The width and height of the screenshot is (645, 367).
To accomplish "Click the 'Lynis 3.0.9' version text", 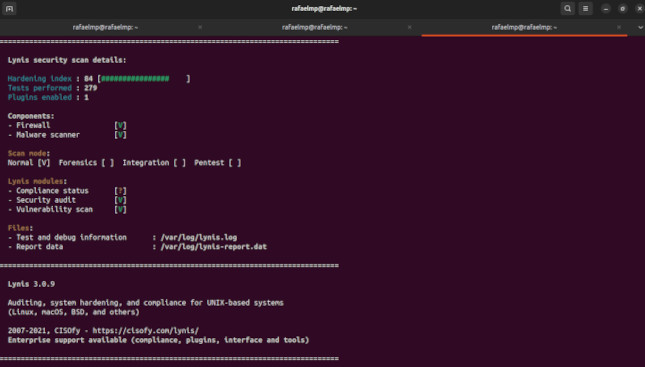I will [31, 284].
